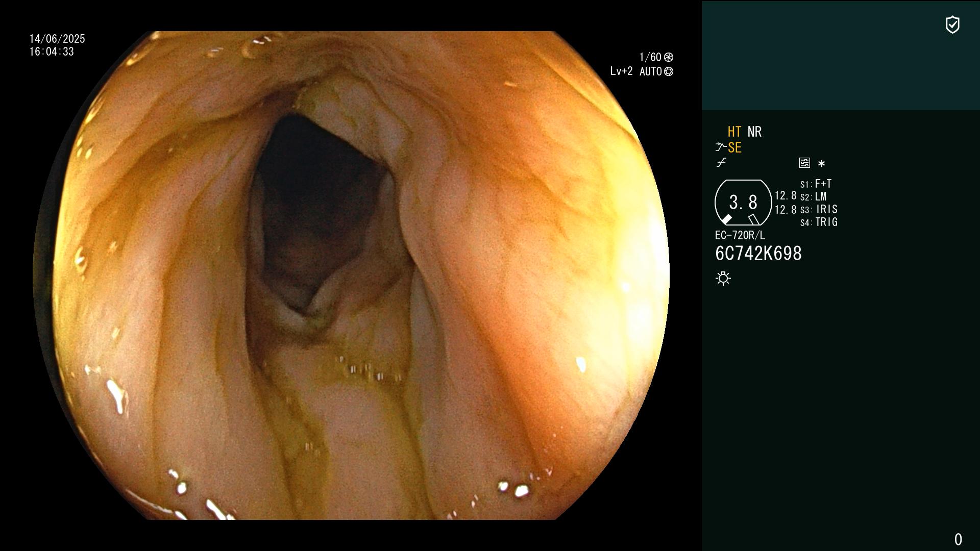
Task: Select the S2: LM switch assignment
Action: [x=814, y=196]
